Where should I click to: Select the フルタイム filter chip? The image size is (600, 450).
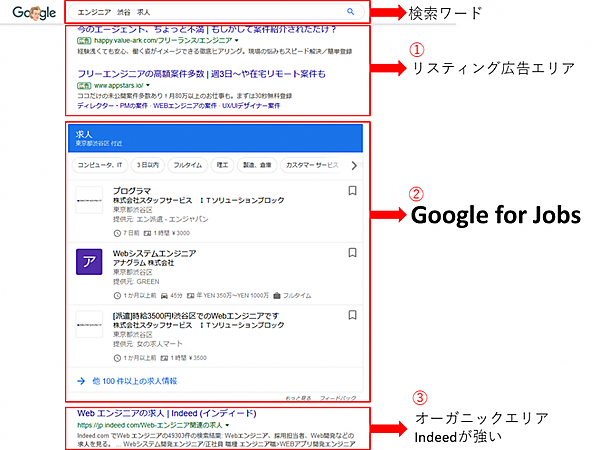[x=188, y=165]
